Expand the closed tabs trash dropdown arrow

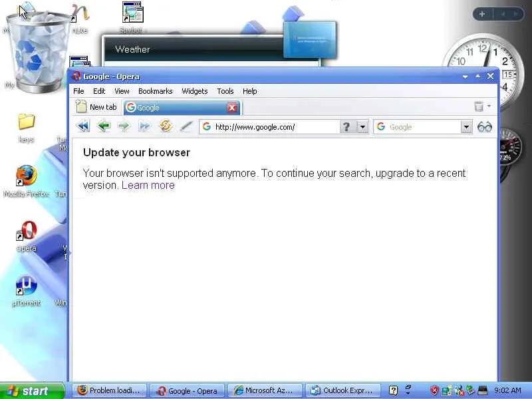[x=489, y=106]
